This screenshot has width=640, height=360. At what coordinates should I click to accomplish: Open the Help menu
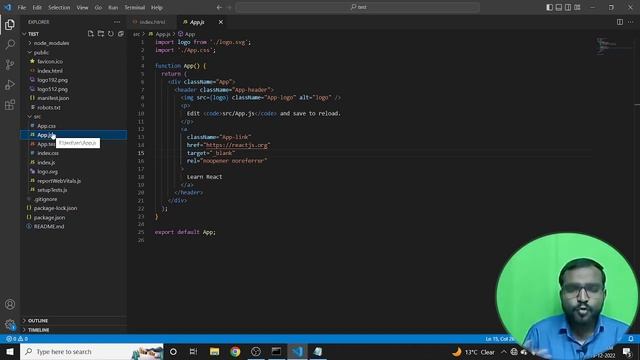point(157,7)
